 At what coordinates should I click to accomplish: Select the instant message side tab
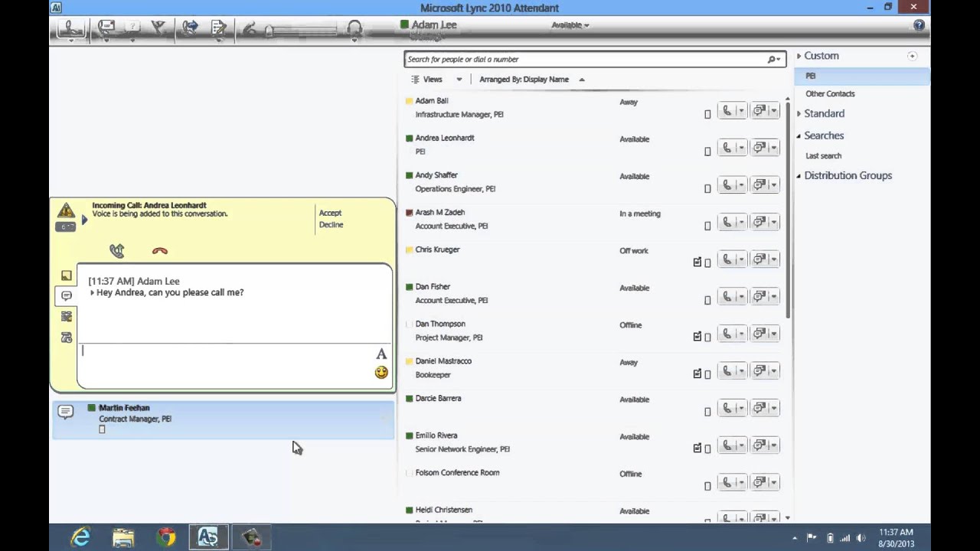pos(66,295)
